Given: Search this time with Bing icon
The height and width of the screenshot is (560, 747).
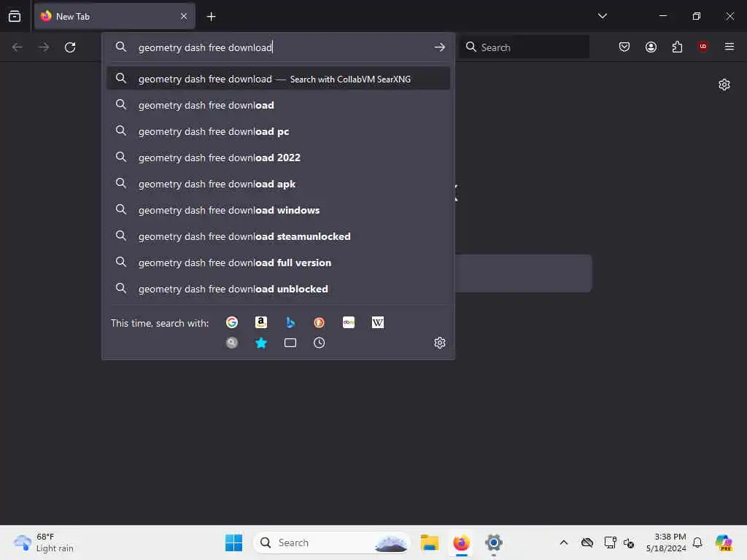Looking at the screenshot, I should (290, 322).
